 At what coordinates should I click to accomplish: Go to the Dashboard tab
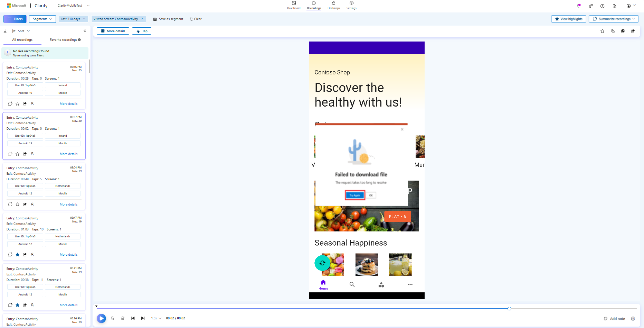(294, 5)
